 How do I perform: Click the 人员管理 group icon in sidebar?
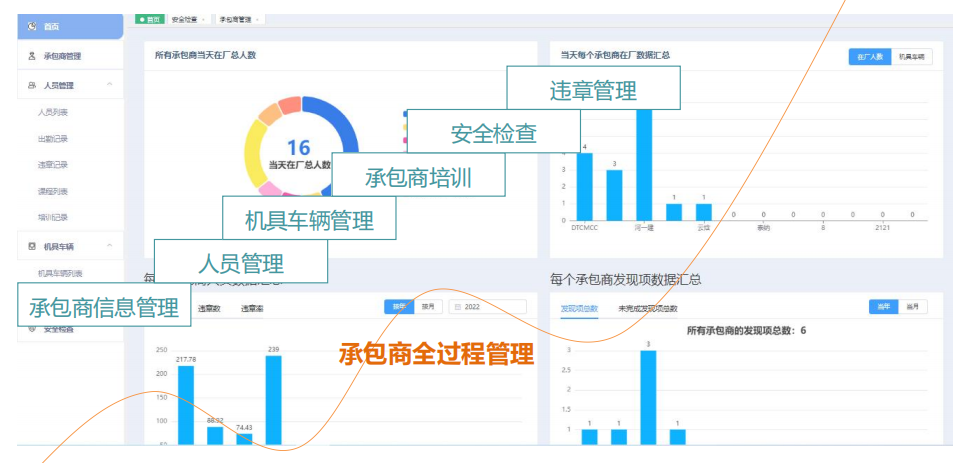32,86
